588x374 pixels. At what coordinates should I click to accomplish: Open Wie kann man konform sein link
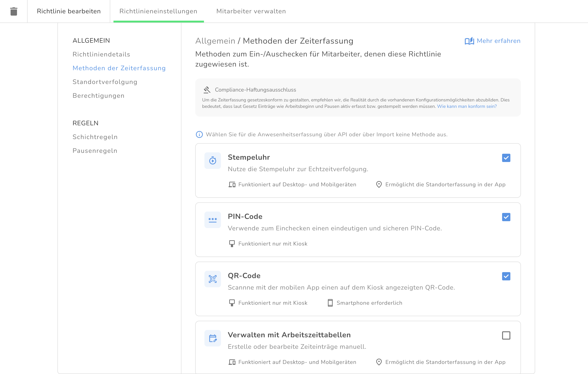coord(467,106)
